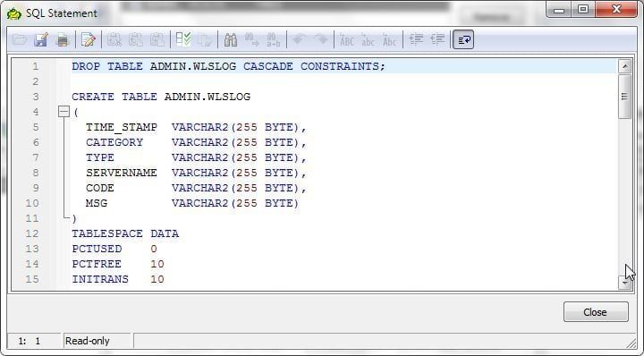Click the open file folder icon
Screen dimensions: 644x356
(20, 40)
